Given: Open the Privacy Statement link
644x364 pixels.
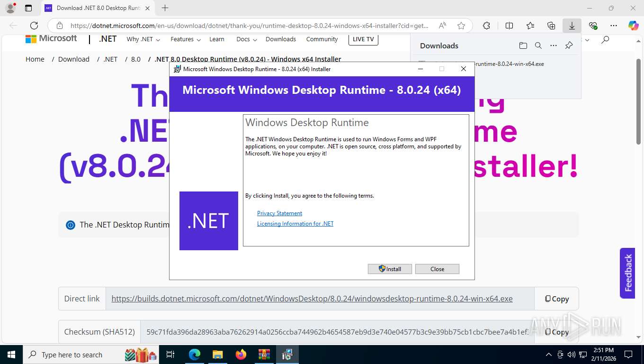Looking at the screenshot, I should pos(279,213).
